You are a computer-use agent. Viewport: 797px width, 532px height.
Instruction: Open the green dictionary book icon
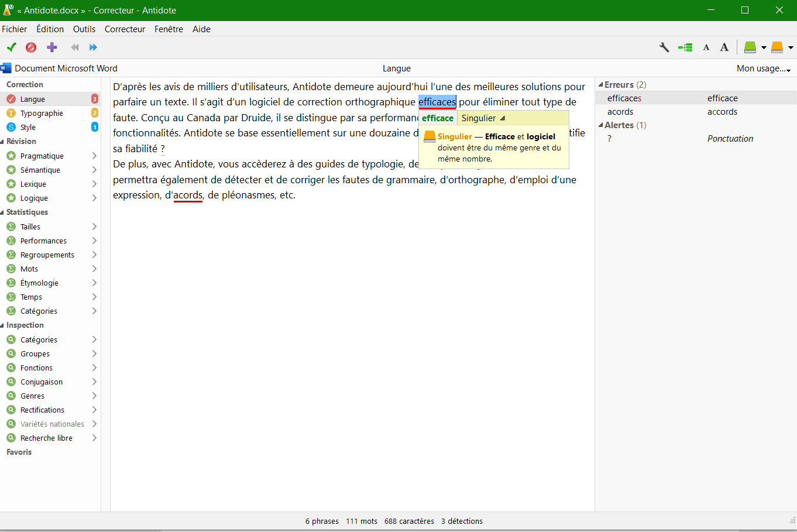pyautogui.click(x=750, y=47)
